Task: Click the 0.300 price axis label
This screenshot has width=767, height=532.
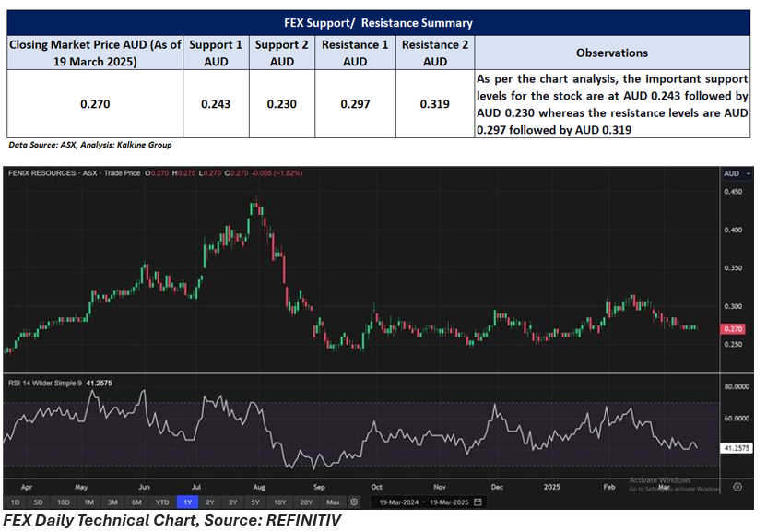Action: pyautogui.click(x=733, y=306)
